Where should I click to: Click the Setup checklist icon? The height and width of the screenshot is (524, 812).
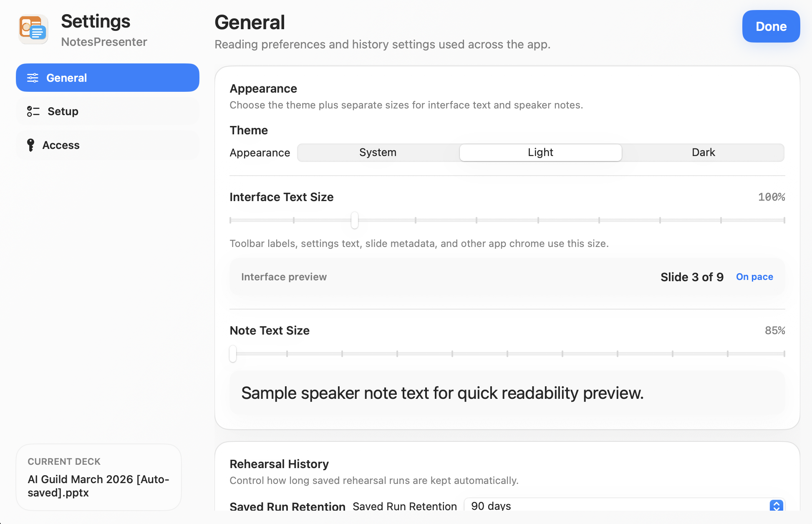[33, 111]
